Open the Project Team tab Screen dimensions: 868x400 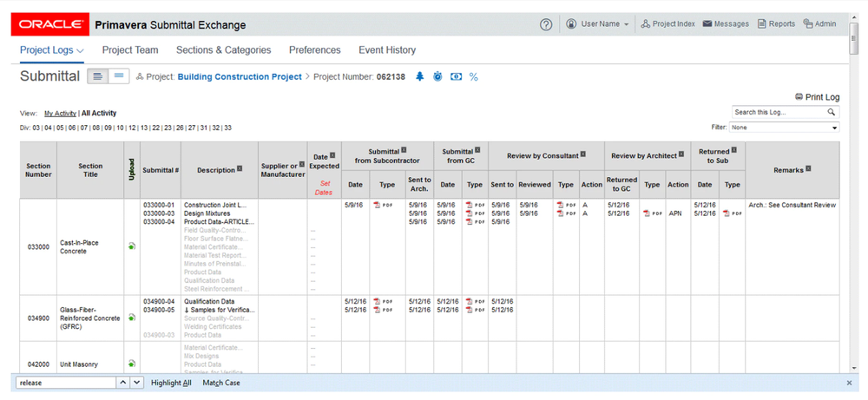point(130,49)
